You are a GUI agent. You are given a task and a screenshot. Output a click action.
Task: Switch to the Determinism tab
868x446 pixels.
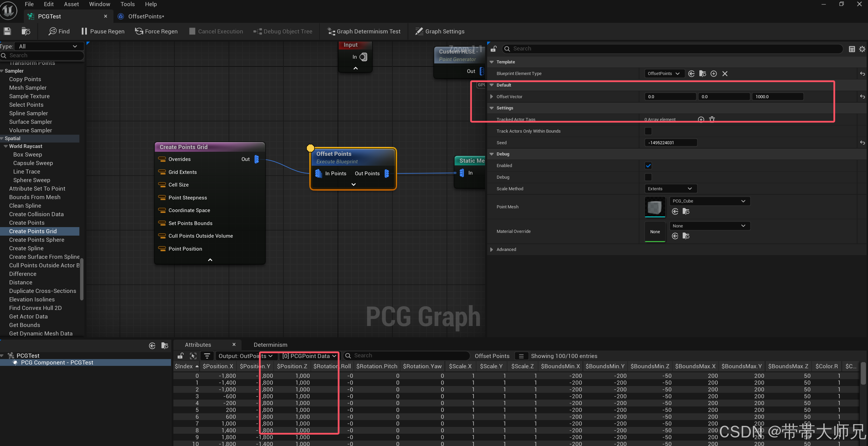tap(270, 345)
